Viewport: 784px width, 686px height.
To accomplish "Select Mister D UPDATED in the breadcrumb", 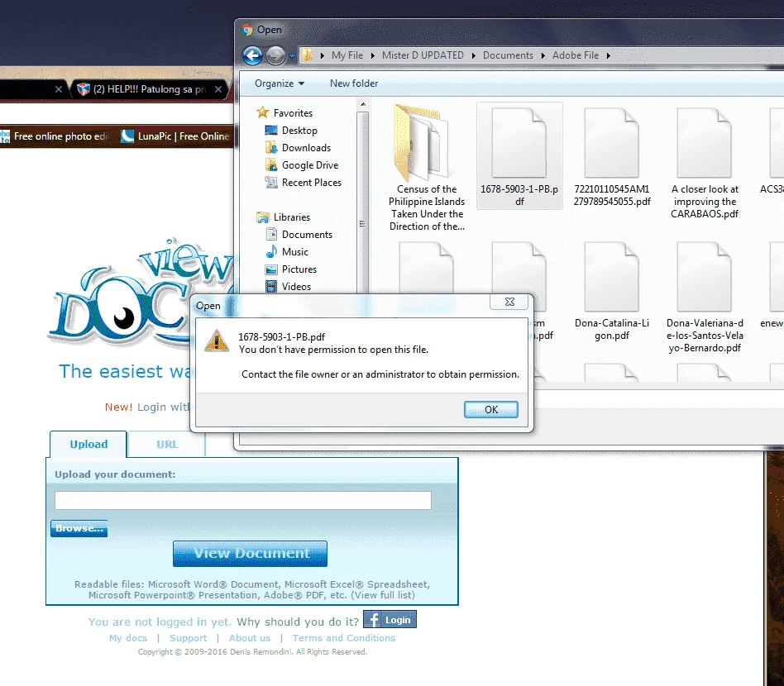I will (423, 55).
